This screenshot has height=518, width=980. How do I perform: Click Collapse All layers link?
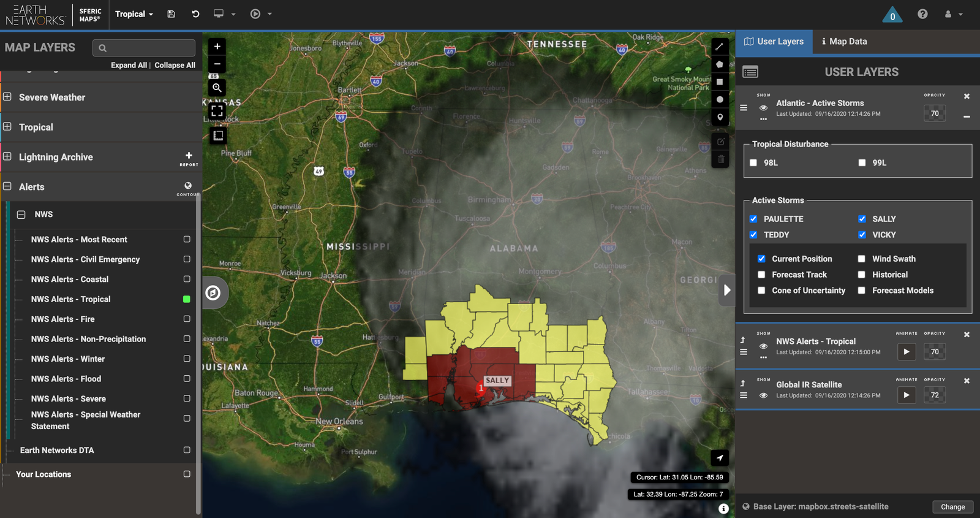click(175, 65)
